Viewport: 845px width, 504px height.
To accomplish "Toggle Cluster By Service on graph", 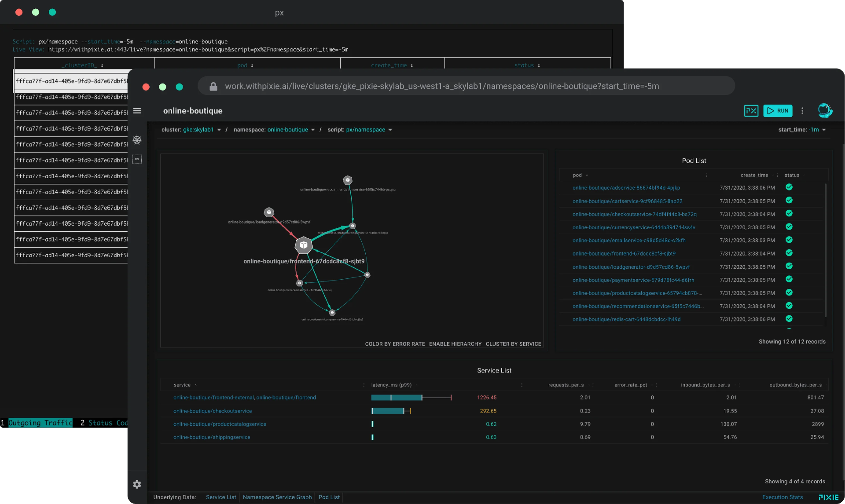I will pos(513,344).
